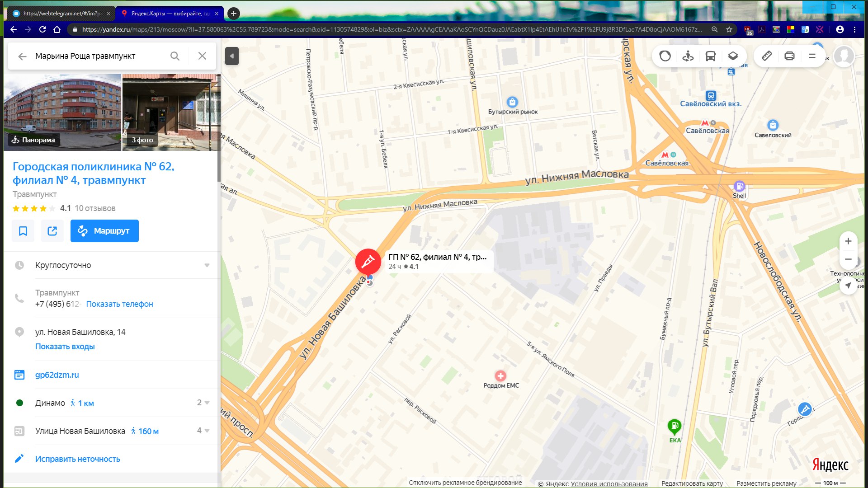The image size is (868, 488).
Task: Click Савёловский вкз. station marker
Action: [x=711, y=96]
